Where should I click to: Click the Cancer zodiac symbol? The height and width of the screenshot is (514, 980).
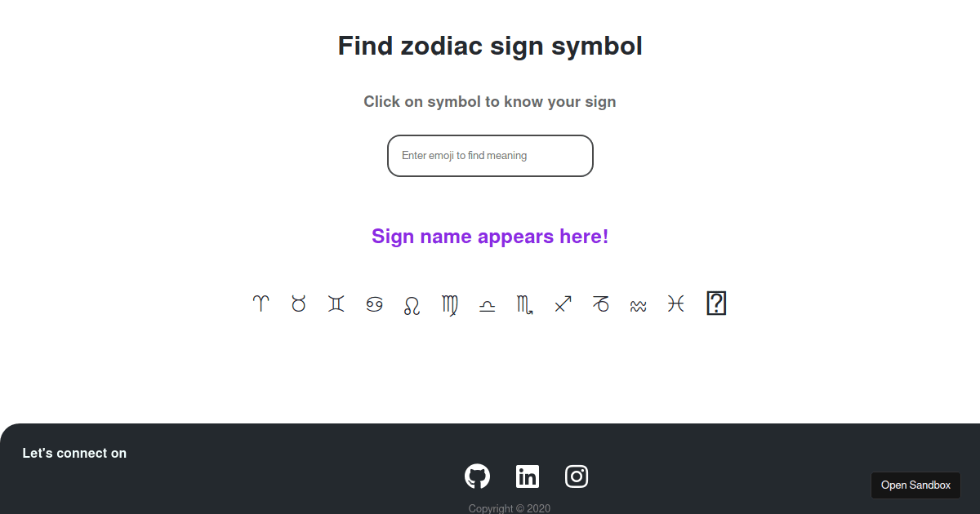tap(374, 304)
